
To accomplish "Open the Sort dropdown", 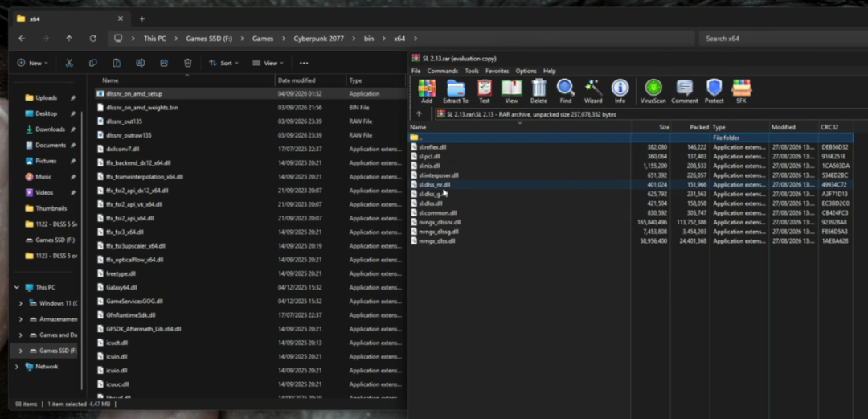I will (223, 64).
